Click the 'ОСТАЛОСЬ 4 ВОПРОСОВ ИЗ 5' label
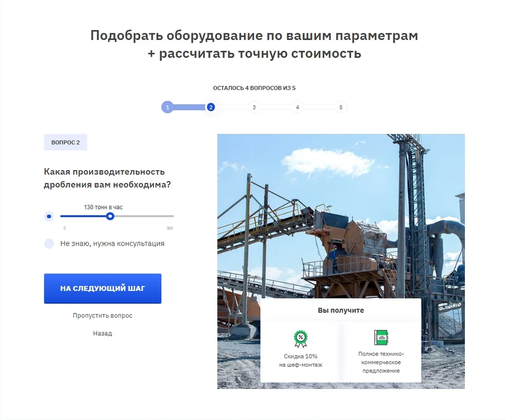 coord(254,88)
